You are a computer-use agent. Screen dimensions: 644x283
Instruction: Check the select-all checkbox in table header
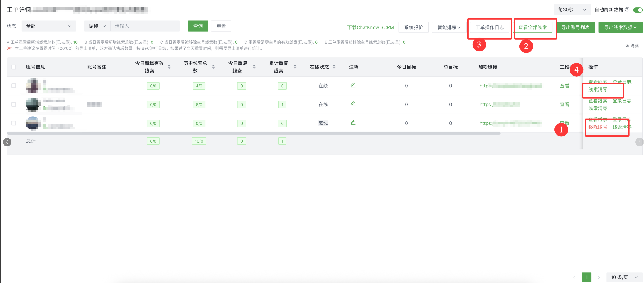(14, 67)
